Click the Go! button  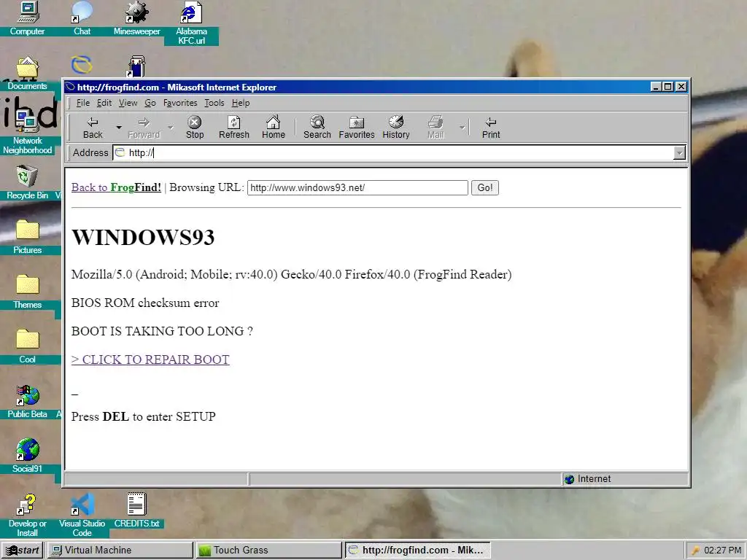click(x=485, y=187)
